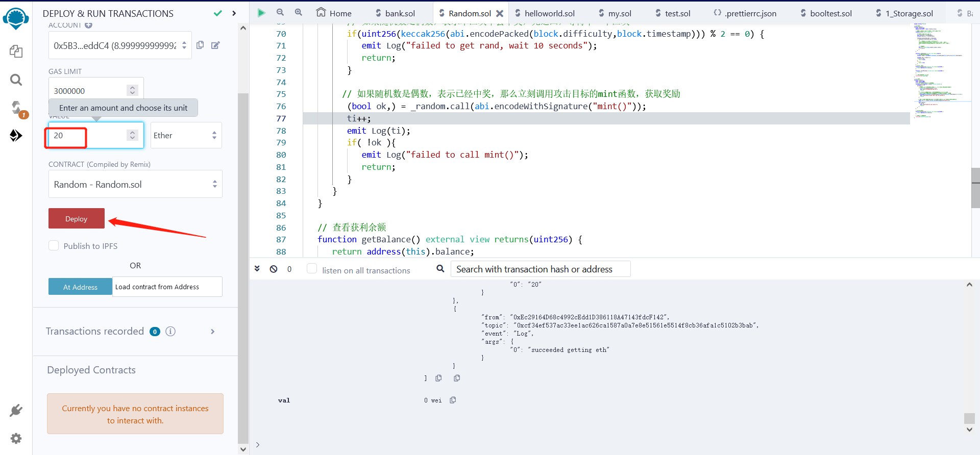Screen dimensions: 980x455
Task: Switch to the my.sol tab
Action: click(615, 13)
